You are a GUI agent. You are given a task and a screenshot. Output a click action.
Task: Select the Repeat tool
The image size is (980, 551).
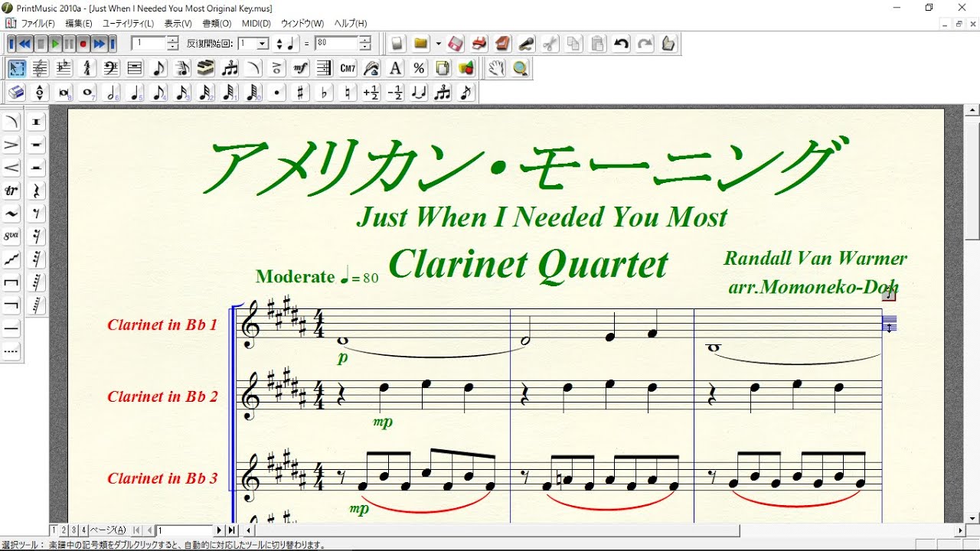tap(325, 68)
